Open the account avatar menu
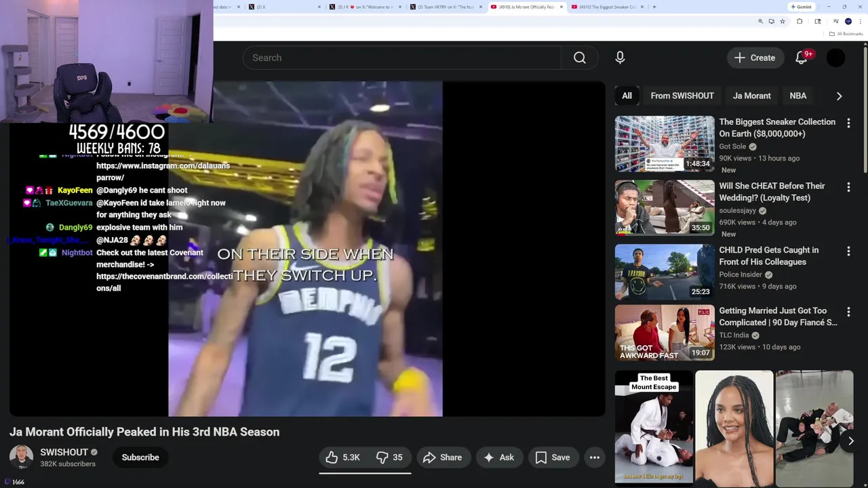868x488 pixels. tap(835, 58)
